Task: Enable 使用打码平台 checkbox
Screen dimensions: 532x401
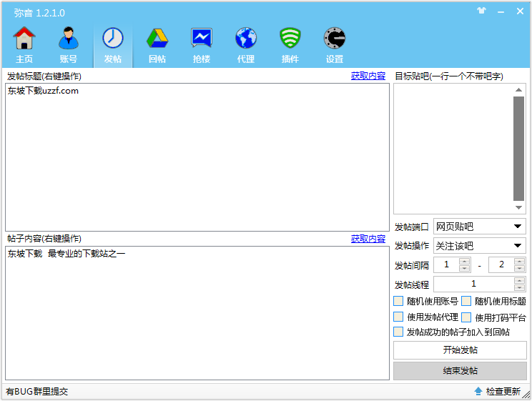Action: tap(466, 317)
